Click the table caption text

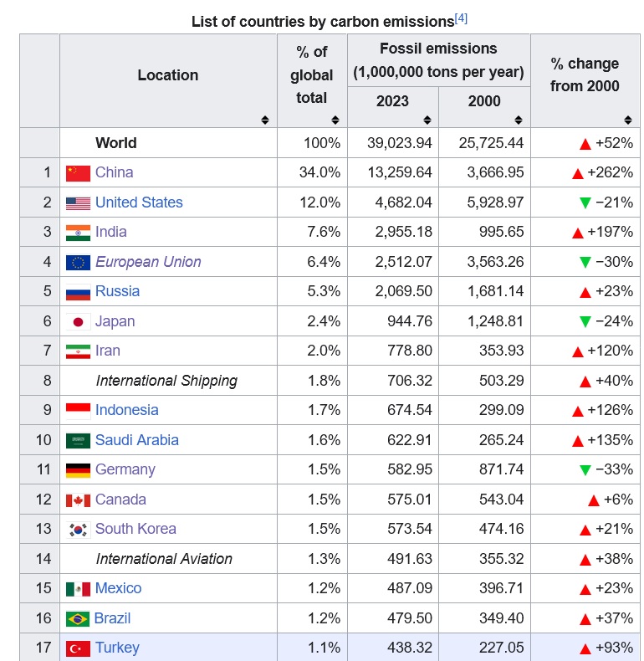pos(323,22)
